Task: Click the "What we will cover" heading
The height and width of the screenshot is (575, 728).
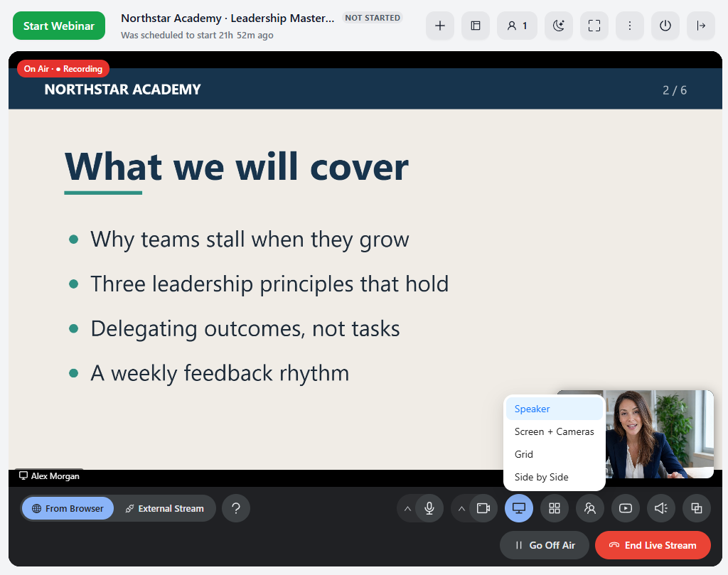Action: point(237,166)
